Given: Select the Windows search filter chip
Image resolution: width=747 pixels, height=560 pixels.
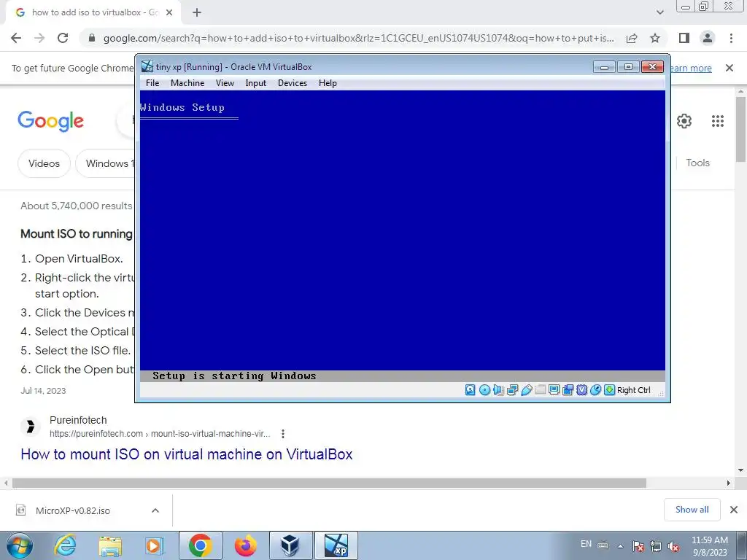Looking at the screenshot, I should pos(106,163).
